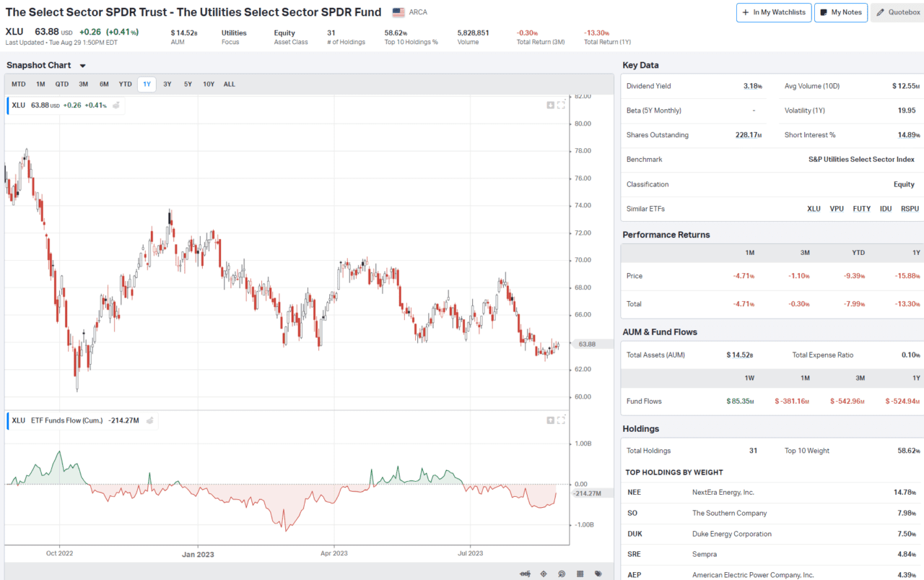Open similar ETF VPU link
This screenshot has height=580, width=924.
coord(836,209)
